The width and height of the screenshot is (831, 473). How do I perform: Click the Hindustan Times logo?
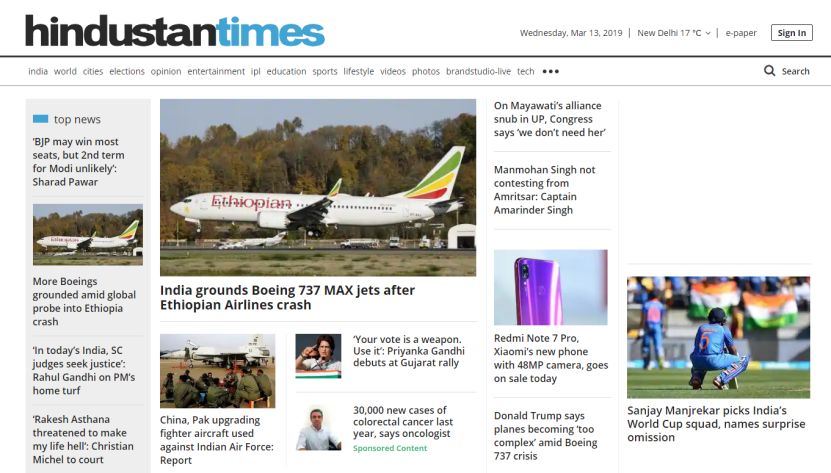click(x=175, y=31)
